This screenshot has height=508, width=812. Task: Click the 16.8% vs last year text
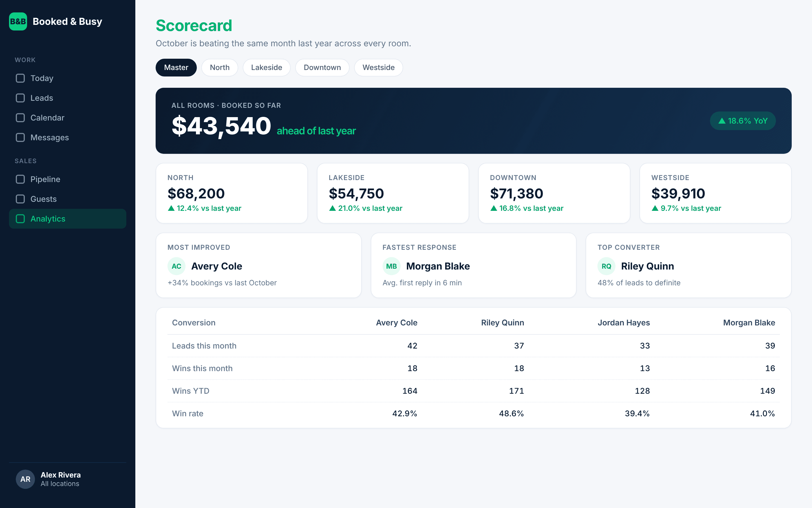tap(527, 208)
